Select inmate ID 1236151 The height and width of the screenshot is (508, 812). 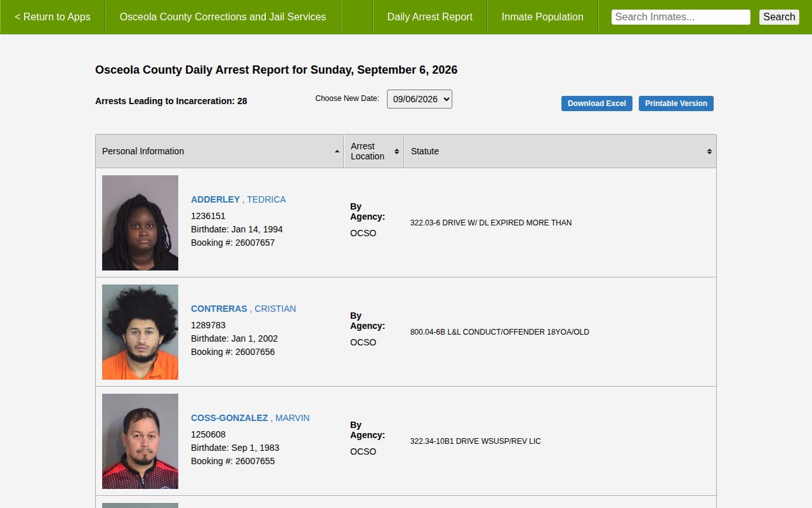[208, 216]
